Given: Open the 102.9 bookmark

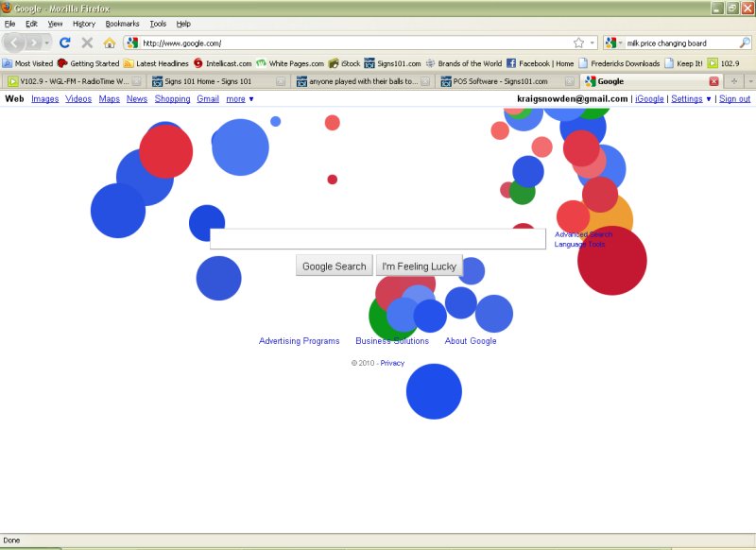Looking at the screenshot, I should point(724,63).
